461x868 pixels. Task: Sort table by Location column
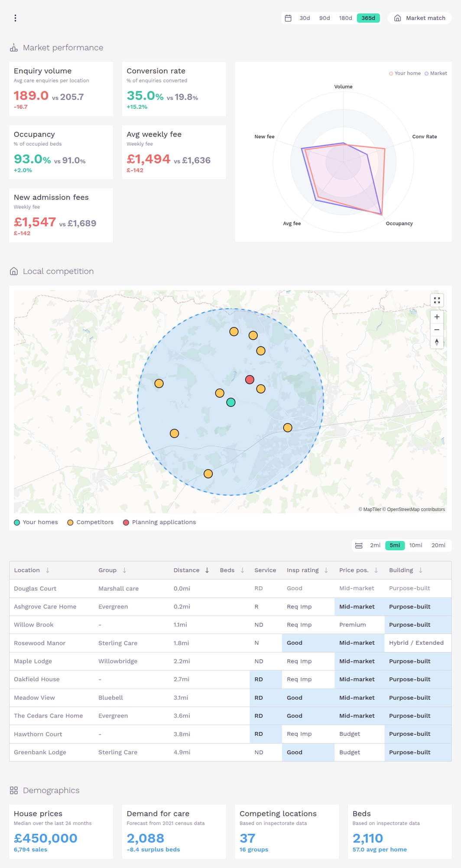click(x=32, y=570)
